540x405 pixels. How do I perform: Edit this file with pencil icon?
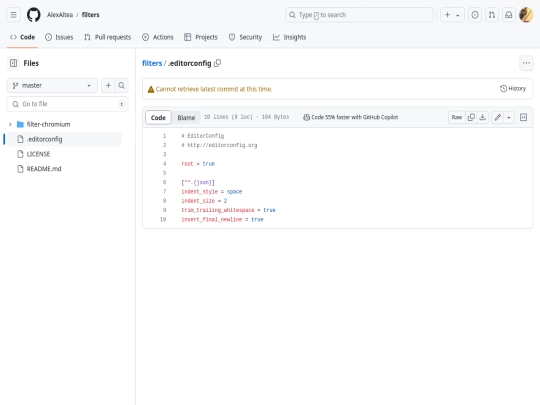click(498, 117)
